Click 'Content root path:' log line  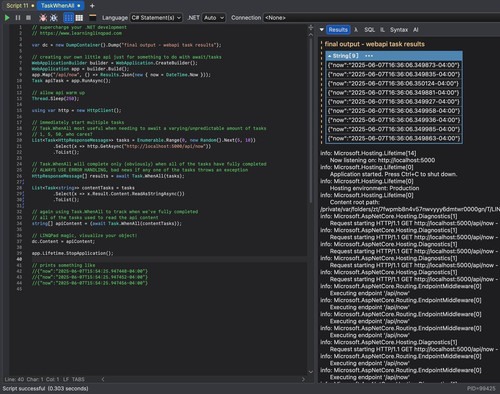click(355, 202)
